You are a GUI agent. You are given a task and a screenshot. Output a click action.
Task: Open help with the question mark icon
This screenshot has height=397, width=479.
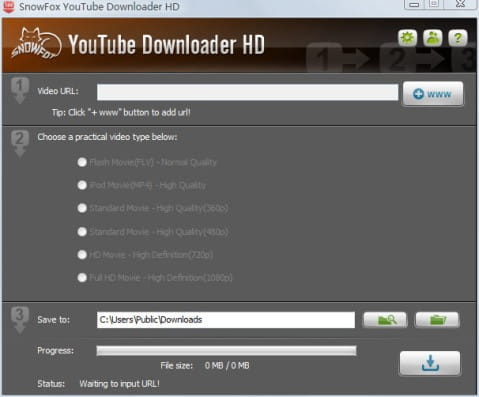click(x=458, y=38)
